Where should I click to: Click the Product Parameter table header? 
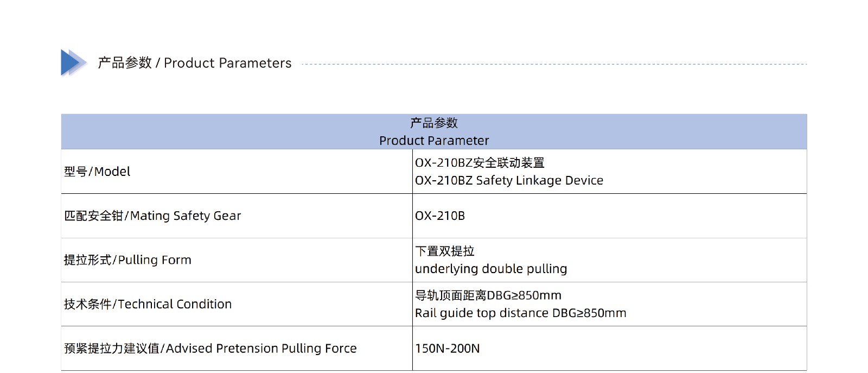(434, 131)
